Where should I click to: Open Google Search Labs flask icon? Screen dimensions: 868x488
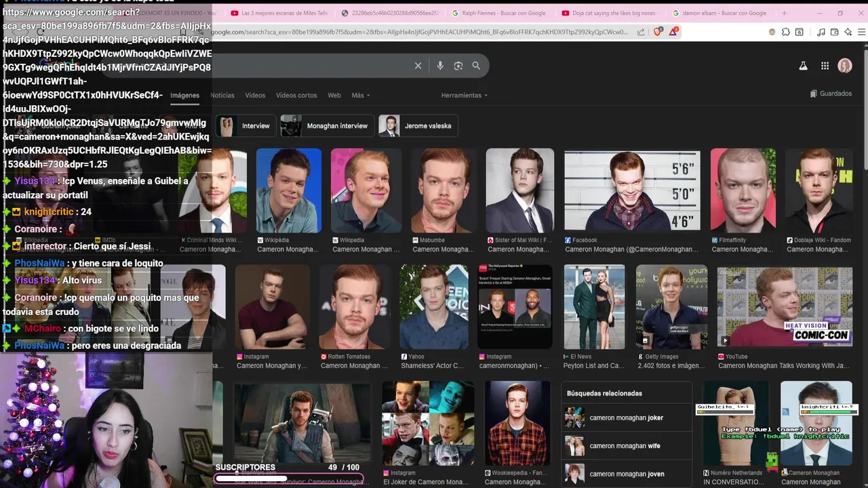coord(803,66)
